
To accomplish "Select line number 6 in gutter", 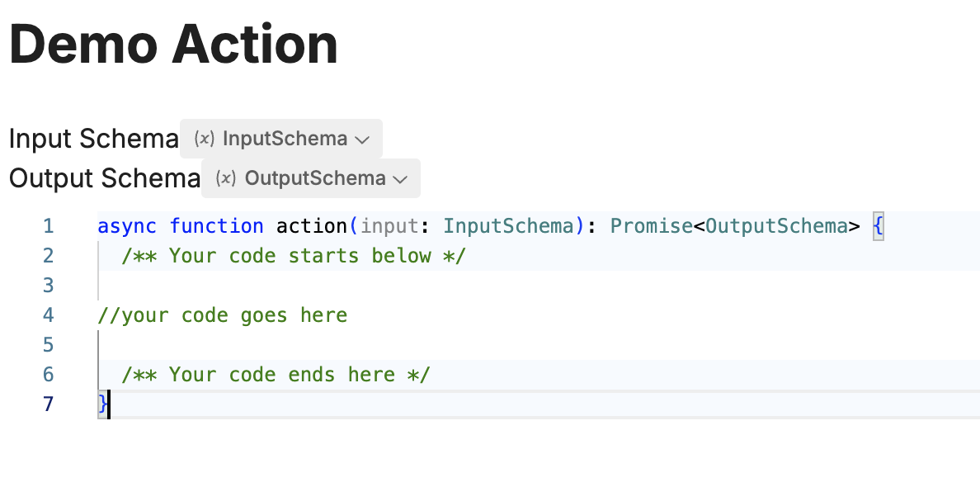I will tap(48, 375).
